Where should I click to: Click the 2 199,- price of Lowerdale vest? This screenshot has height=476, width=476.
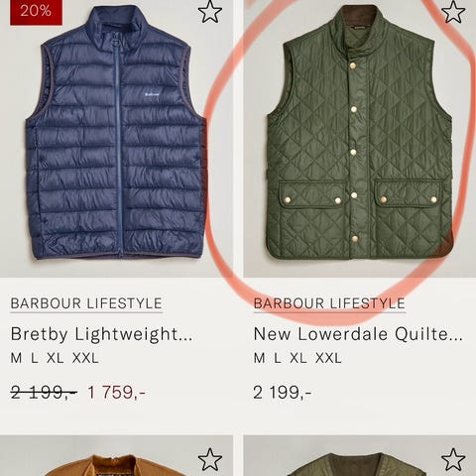click(x=283, y=393)
